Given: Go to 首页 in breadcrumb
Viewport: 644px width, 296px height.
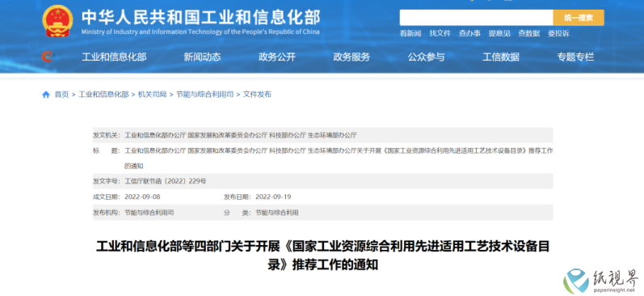Looking at the screenshot, I should tap(61, 95).
